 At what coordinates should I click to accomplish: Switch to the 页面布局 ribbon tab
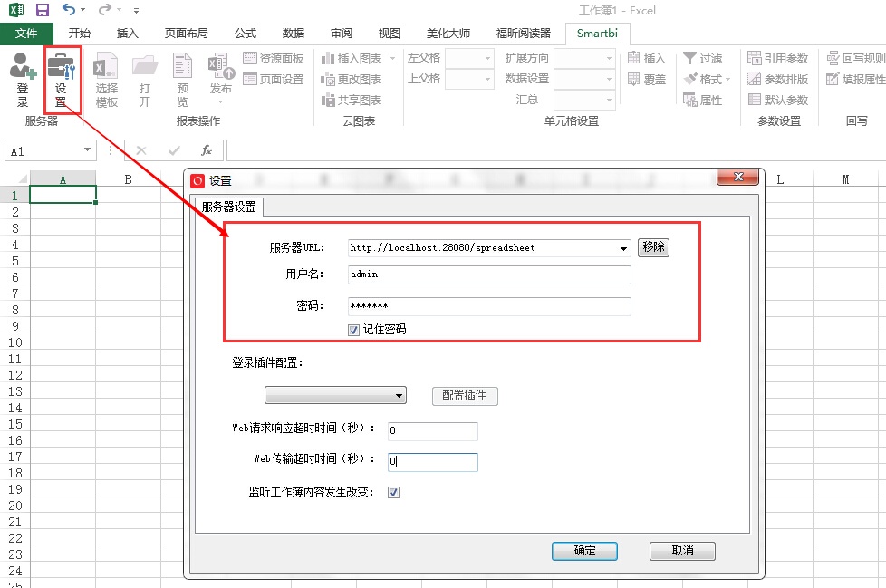coord(186,34)
